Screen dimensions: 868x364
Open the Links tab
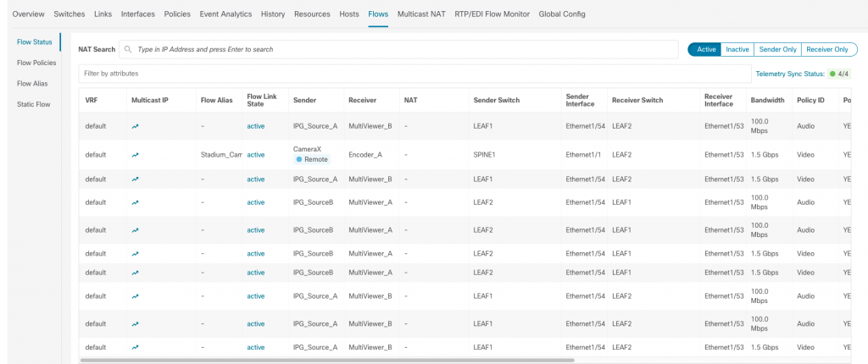(x=103, y=14)
